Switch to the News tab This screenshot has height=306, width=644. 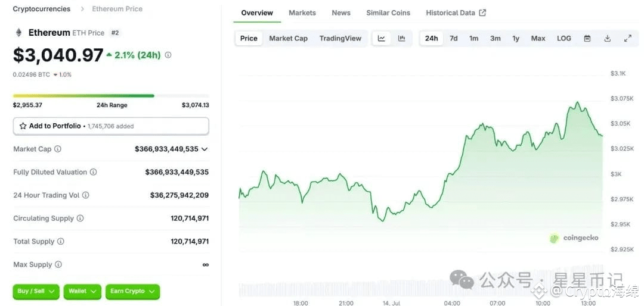(x=341, y=13)
